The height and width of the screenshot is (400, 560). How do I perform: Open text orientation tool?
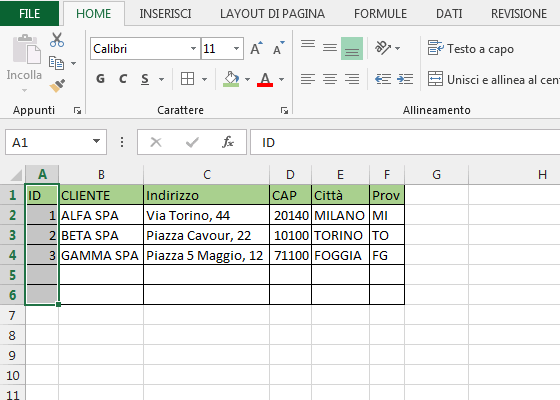click(x=382, y=48)
